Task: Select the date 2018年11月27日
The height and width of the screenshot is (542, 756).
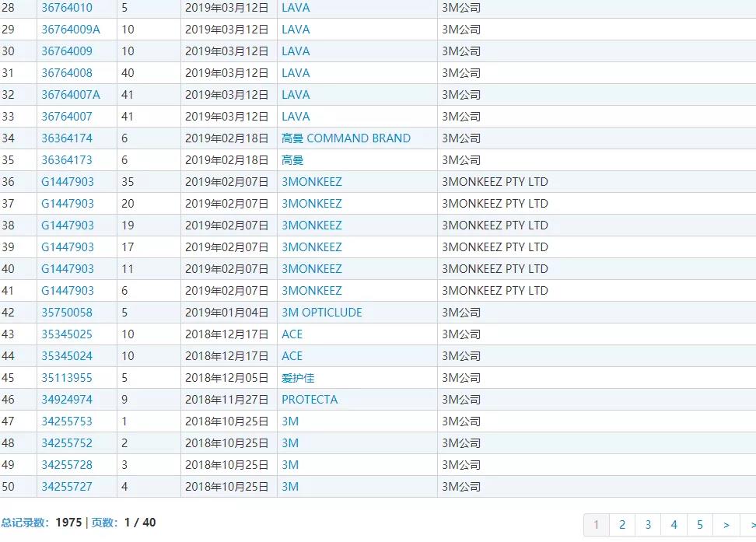Action: 226,399
